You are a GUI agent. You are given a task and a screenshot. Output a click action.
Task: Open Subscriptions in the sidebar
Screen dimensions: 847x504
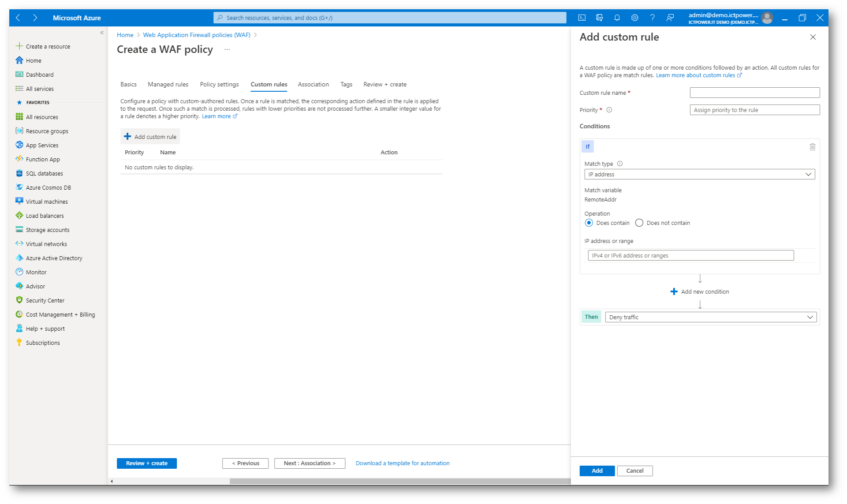tap(43, 343)
